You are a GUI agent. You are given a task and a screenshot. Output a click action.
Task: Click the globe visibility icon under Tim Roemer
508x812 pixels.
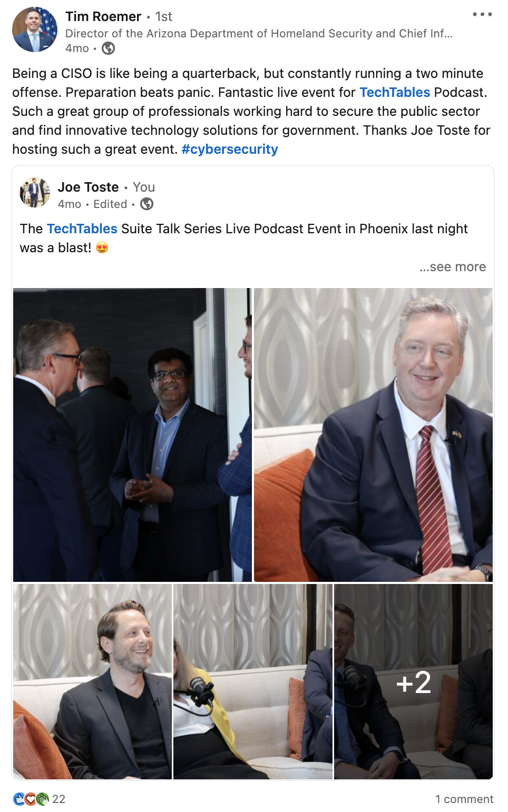108,48
